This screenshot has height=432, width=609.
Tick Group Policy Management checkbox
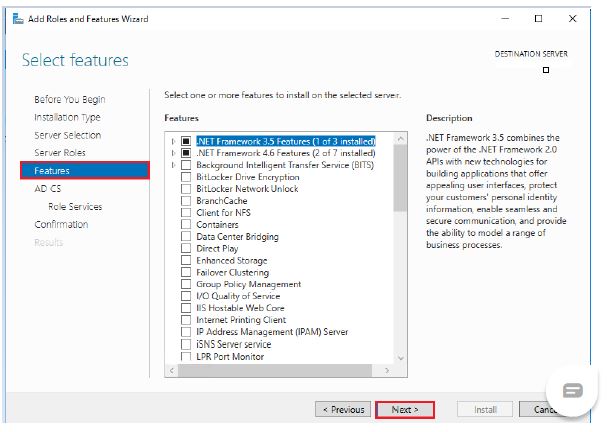(186, 284)
